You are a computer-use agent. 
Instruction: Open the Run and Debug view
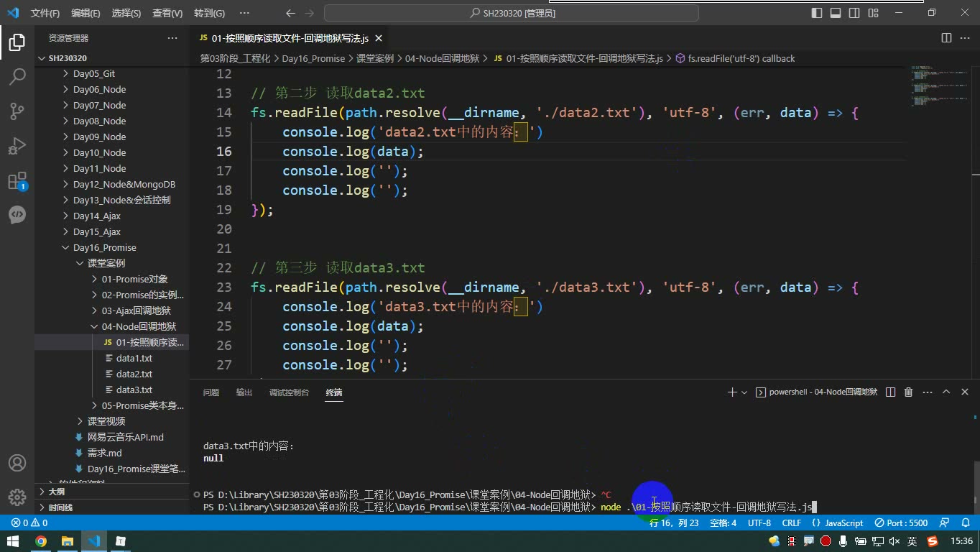(17, 146)
